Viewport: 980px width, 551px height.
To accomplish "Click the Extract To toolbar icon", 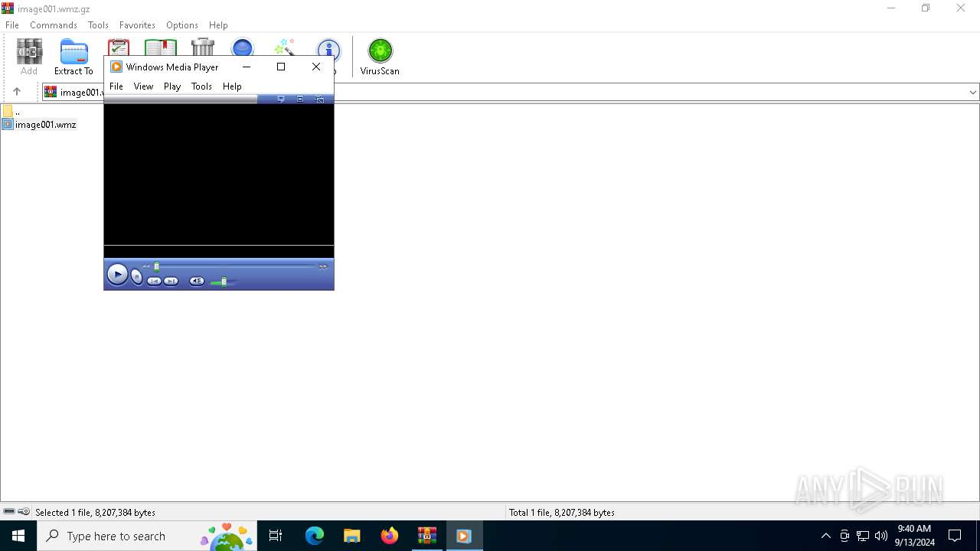I will 73,57.
